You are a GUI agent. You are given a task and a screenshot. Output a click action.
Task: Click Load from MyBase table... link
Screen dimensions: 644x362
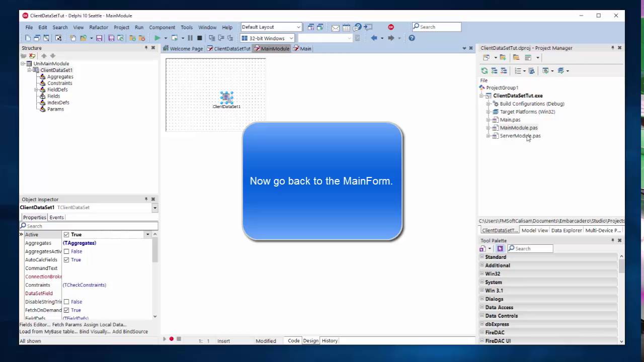49,331
